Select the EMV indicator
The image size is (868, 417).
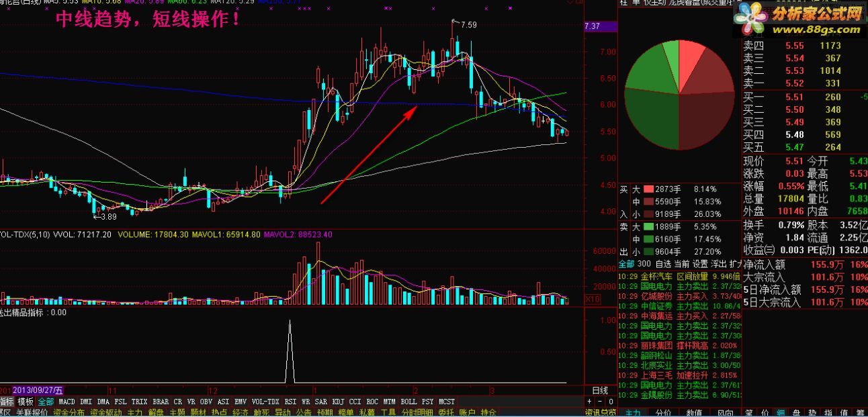click(241, 402)
